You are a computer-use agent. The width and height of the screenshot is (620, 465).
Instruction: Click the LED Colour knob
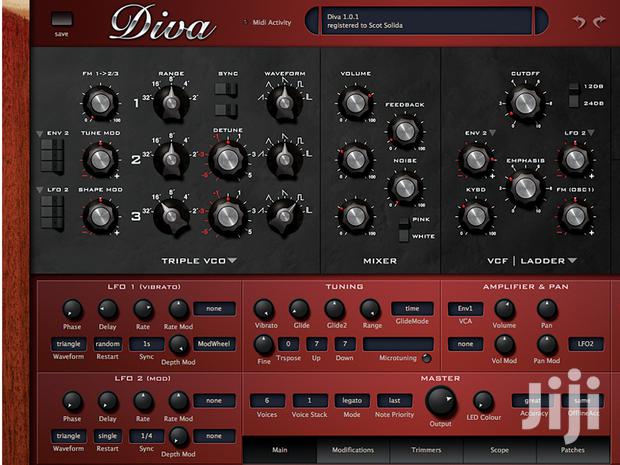[x=483, y=401]
